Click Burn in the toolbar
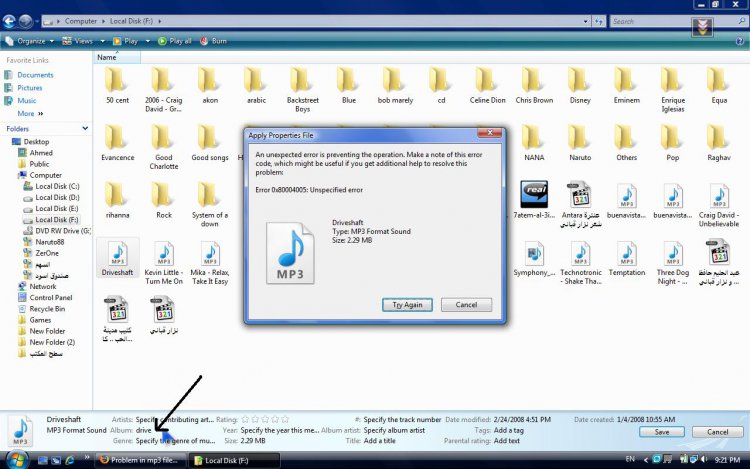Viewport: 750px width, 469px height. pyautogui.click(x=213, y=41)
